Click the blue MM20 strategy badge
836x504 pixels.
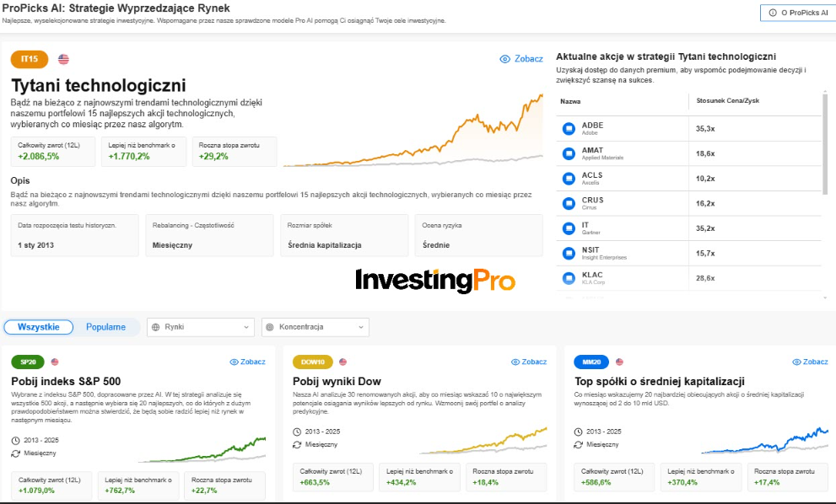coord(591,362)
